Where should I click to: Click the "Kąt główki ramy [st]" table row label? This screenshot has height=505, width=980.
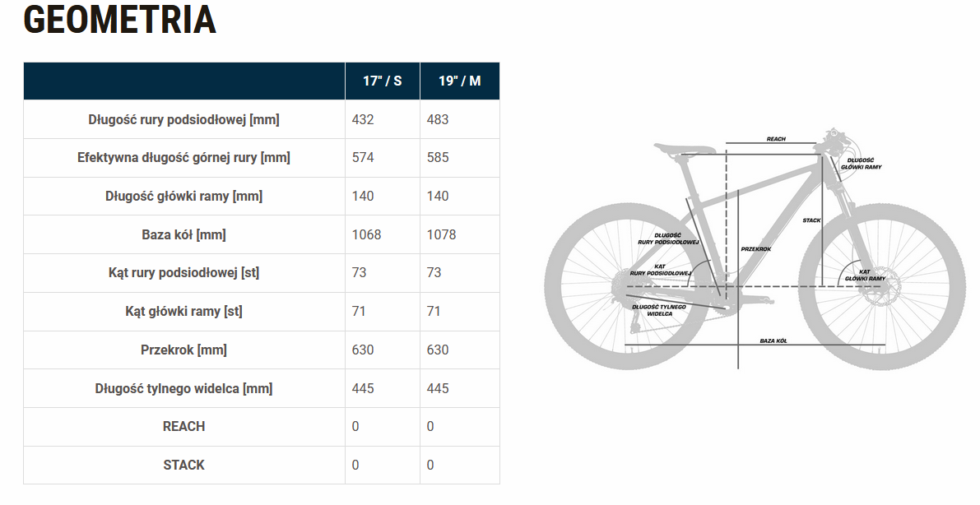pos(183,311)
